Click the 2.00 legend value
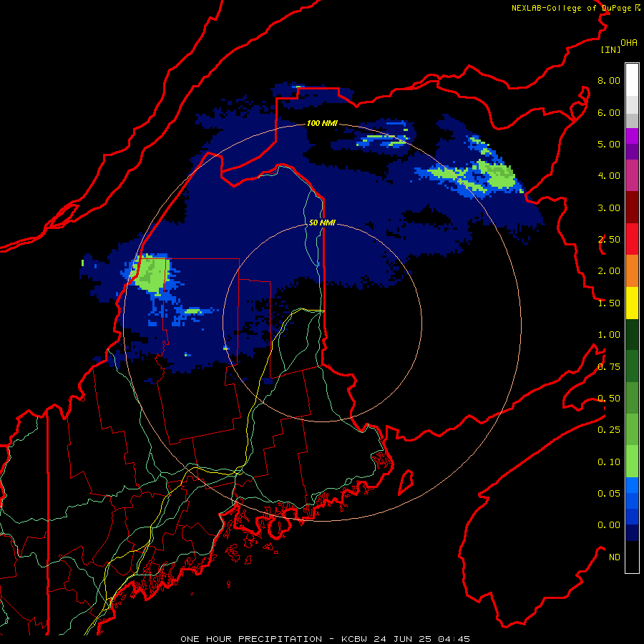This screenshot has height=644, width=644. tap(609, 271)
